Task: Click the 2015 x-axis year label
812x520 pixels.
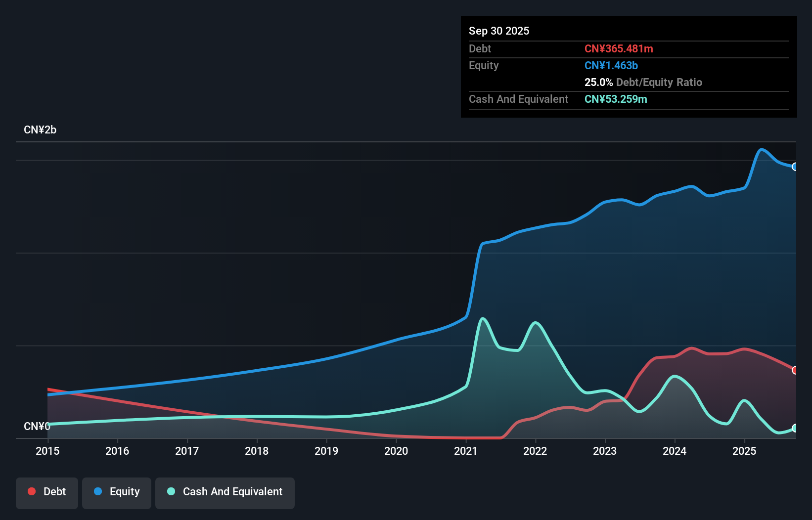Action: coord(47,451)
